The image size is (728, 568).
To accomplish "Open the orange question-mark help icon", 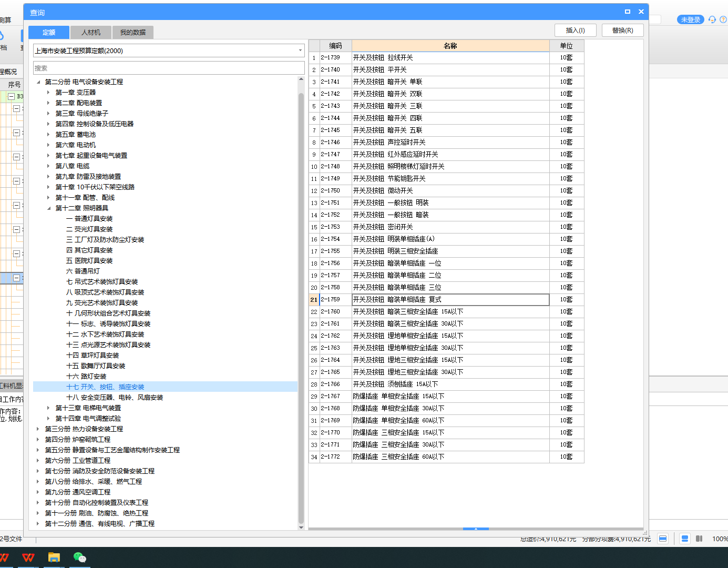I will (723, 19).
